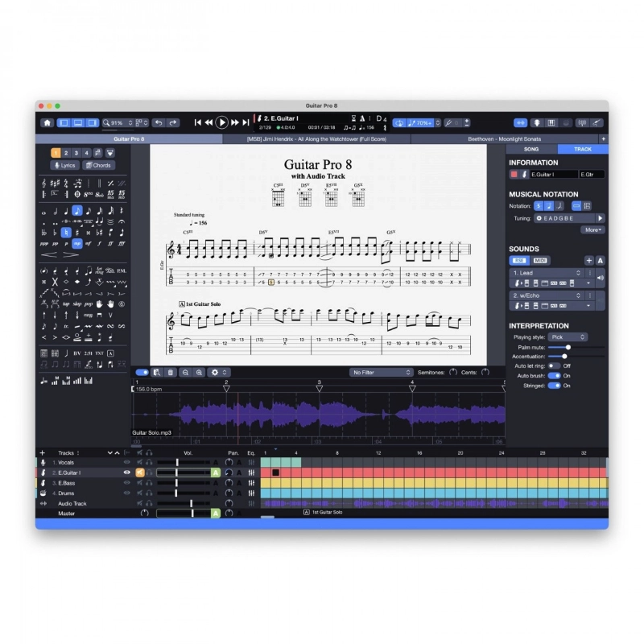Switch to the SONG tab

click(x=530, y=149)
